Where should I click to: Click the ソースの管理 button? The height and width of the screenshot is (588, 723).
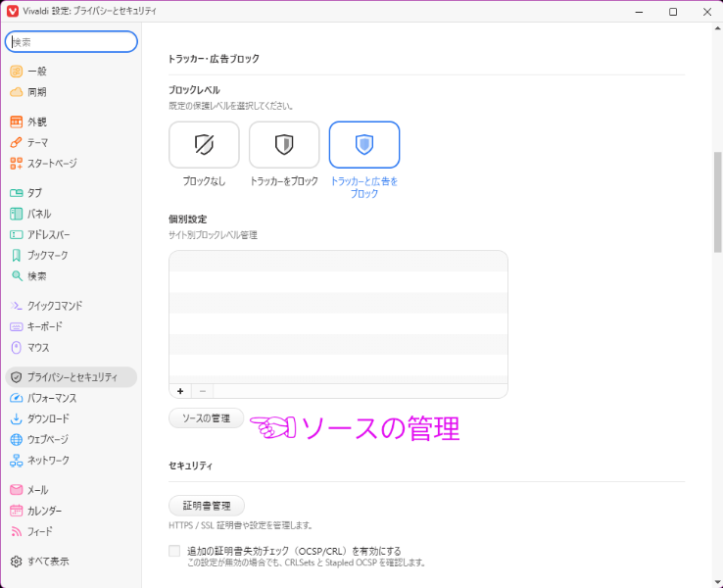pos(206,418)
